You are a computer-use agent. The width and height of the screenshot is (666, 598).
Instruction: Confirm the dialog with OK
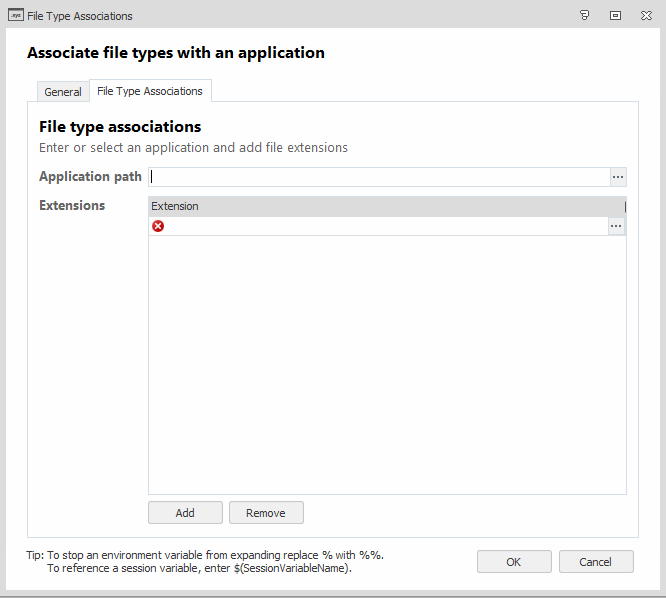(x=514, y=562)
